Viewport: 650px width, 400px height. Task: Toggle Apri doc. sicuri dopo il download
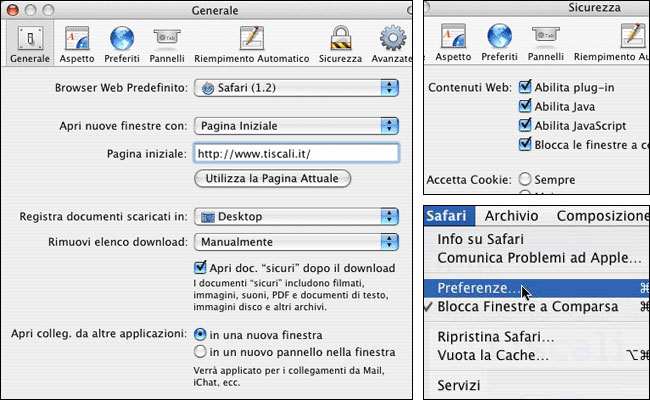pyautogui.click(x=200, y=267)
